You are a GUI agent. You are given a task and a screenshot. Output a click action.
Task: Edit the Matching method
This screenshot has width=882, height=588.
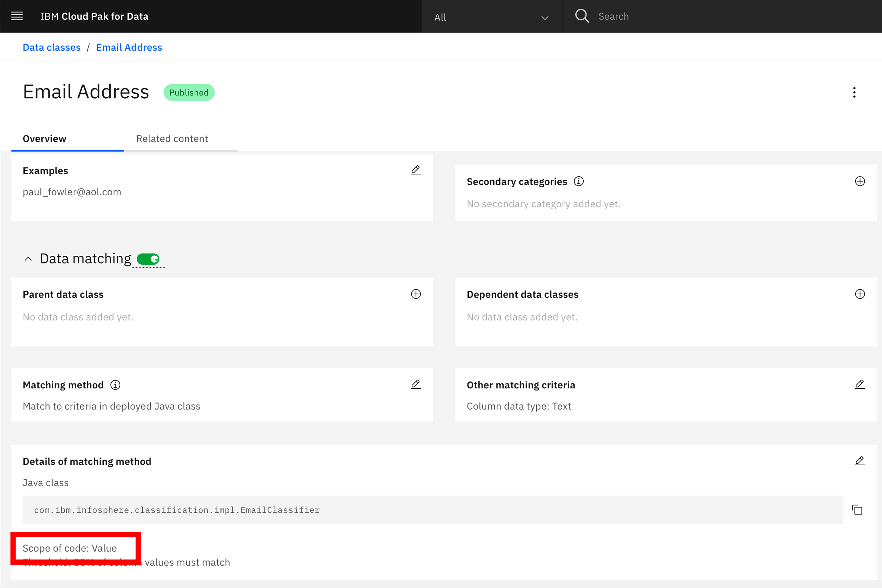[415, 384]
